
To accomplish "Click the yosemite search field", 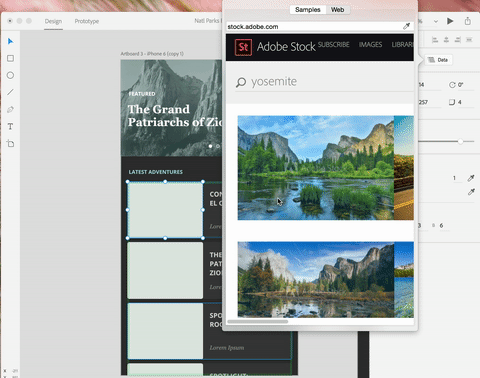I will tap(324, 82).
